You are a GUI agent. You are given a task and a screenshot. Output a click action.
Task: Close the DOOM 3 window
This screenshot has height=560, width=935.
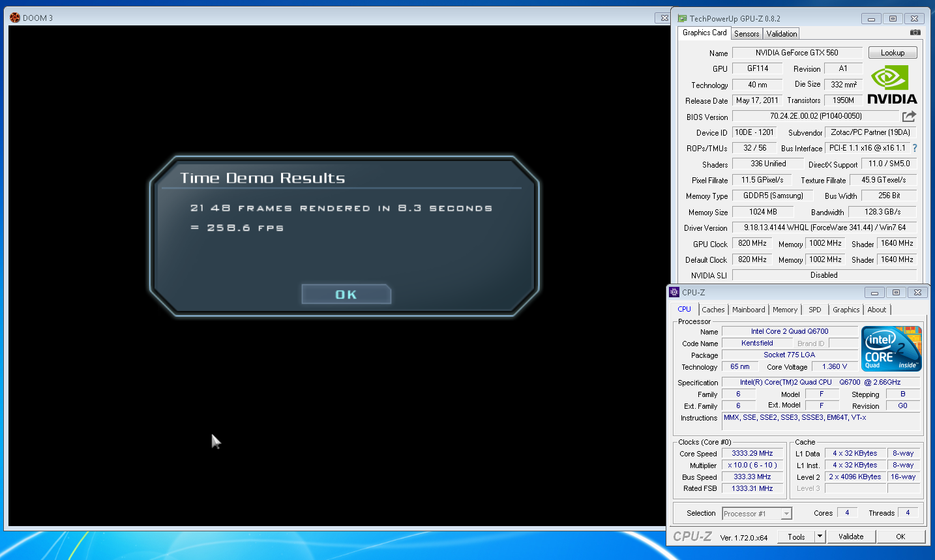(663, 18)
